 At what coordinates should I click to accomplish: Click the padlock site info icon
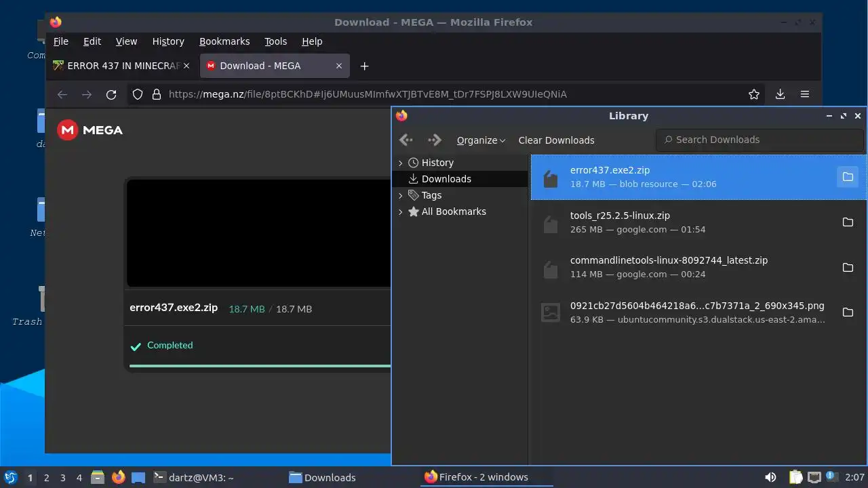(x=157, y=94)
